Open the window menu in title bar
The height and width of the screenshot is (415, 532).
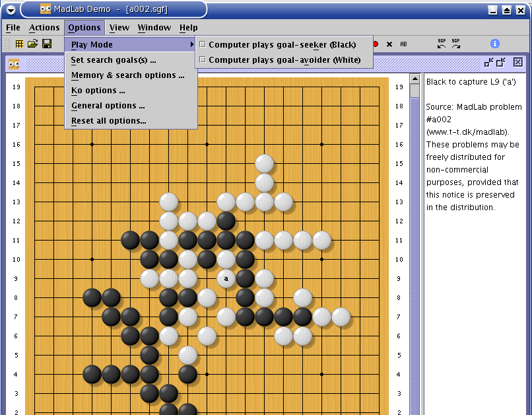click(10, 9)
